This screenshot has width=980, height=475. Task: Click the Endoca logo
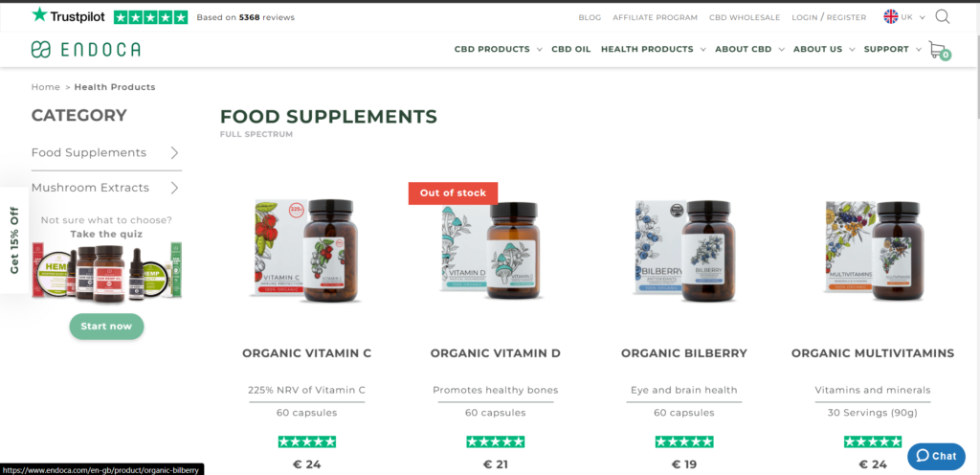pyautogui.click(x=85, y=50)
